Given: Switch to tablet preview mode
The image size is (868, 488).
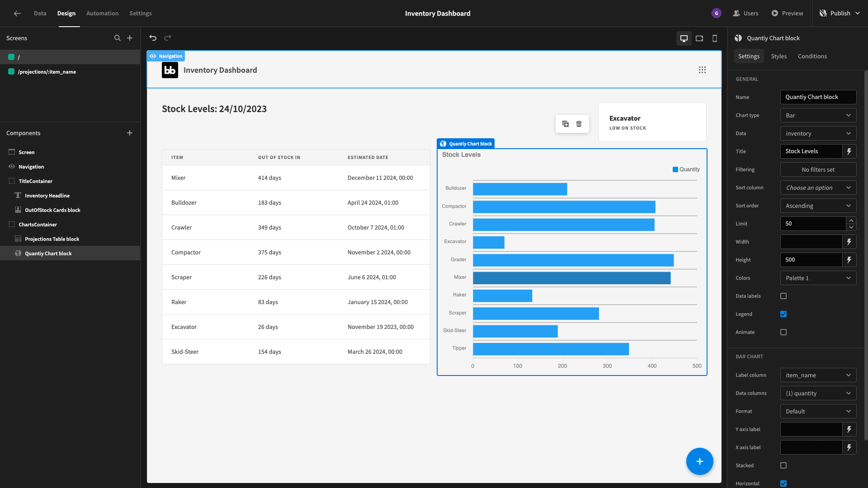Looking at the screenshot, I should point(699,38).
